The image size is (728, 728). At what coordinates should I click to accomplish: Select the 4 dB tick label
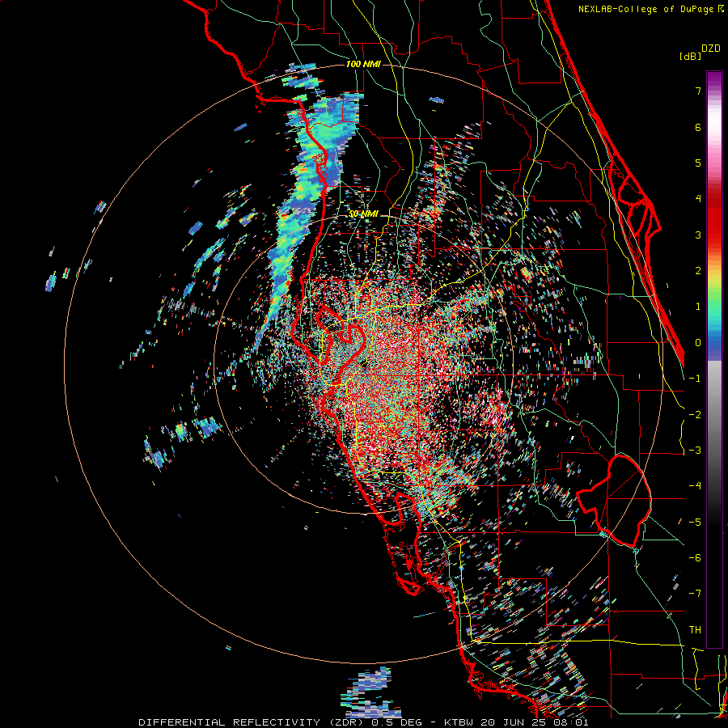[x=698, y=199]
